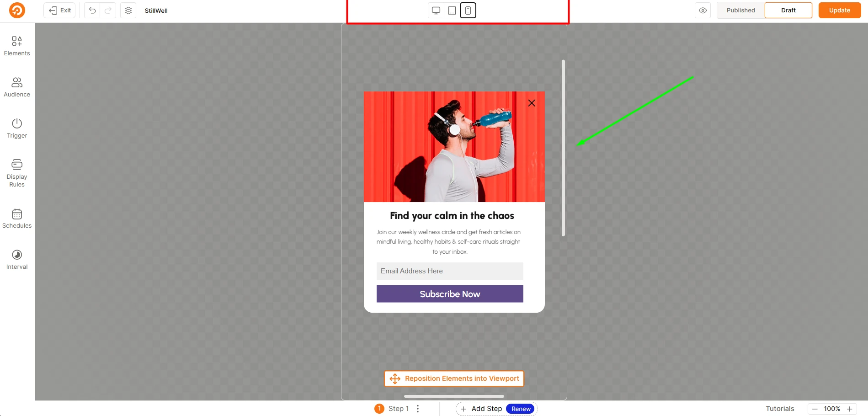The width and height of the screenshot is (868, 416).
Task: Click the Email Address Here field
Action: (x=450, y=271)
